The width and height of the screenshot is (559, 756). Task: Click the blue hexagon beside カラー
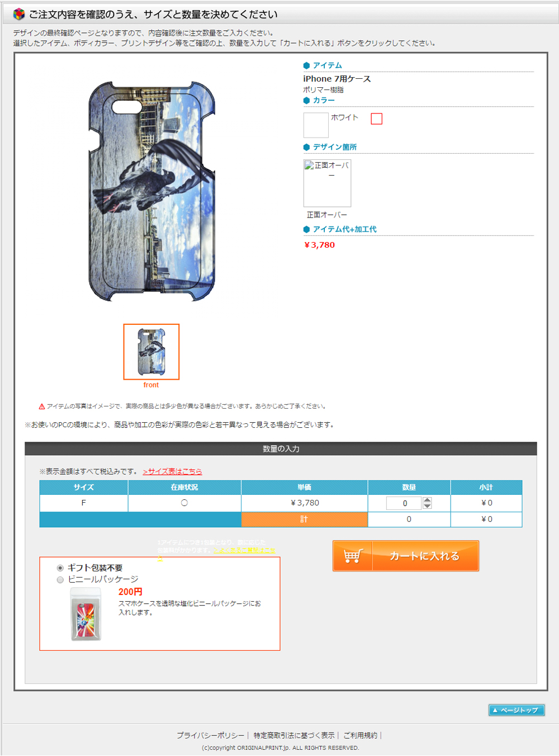(x=306, y=100)
